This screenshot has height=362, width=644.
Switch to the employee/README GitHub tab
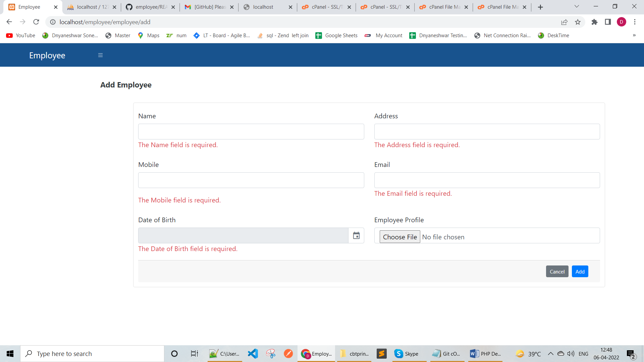150,7
